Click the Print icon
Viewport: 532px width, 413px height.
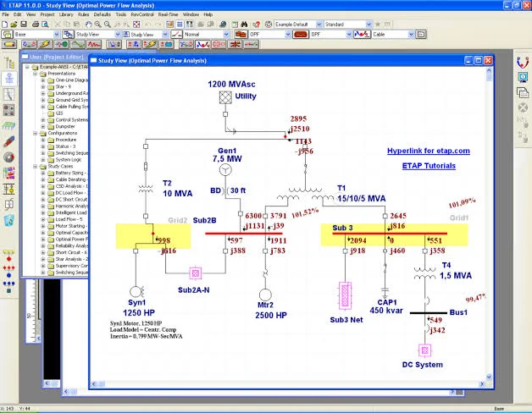click(36, 25)
